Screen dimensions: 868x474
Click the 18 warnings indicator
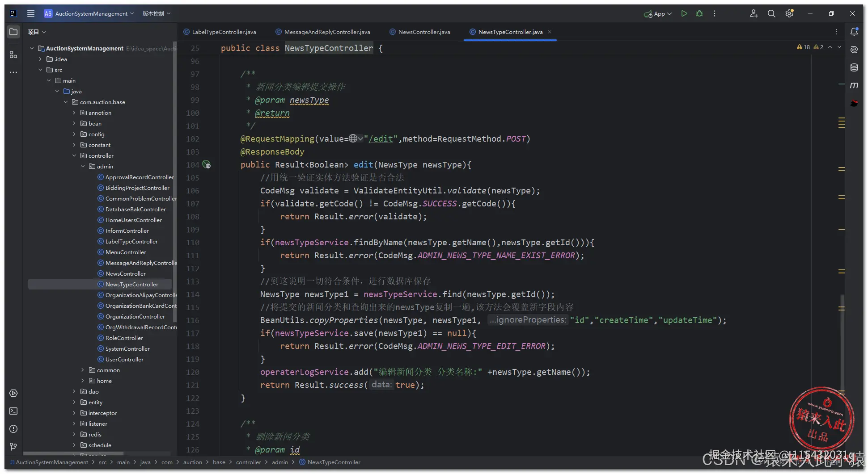[804, 47]
